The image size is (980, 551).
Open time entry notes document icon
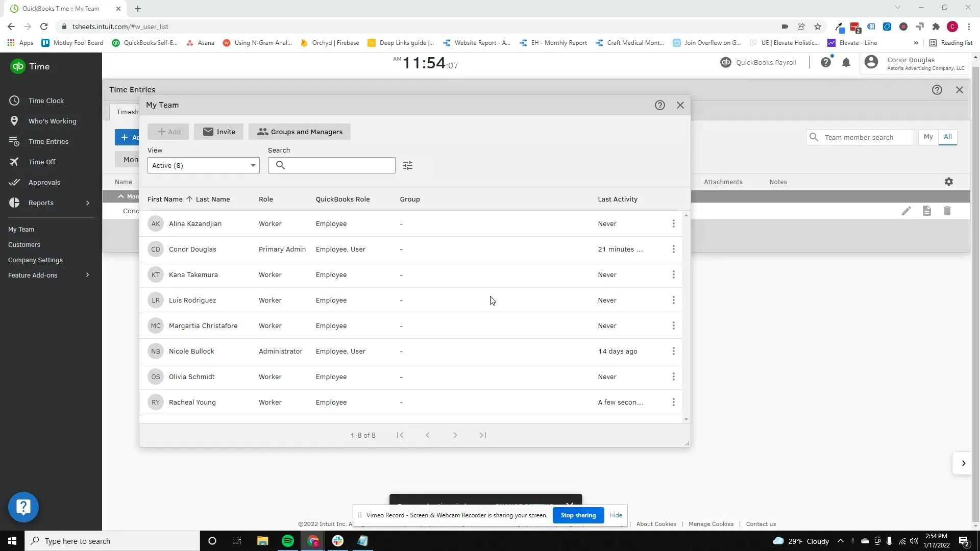point(927,211)
